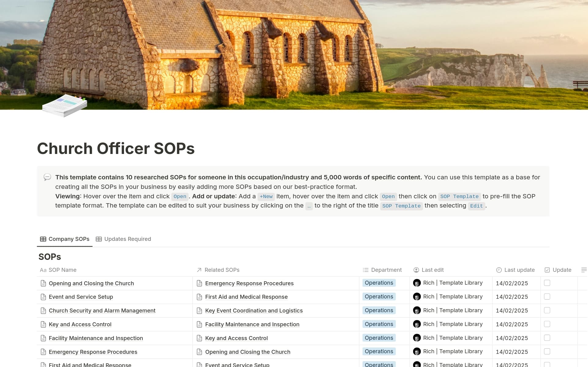The image size is (588, 367).
Task: Check the Update checkbox for Key and Access Control
Action: tap(547, 324)
